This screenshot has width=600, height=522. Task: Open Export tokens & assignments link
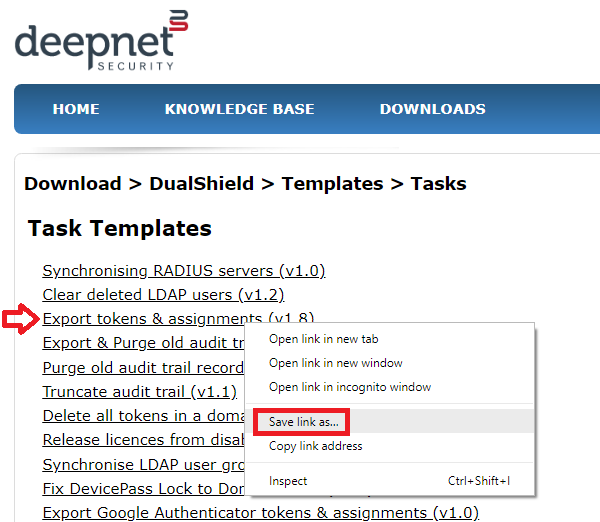coord(178,318)
